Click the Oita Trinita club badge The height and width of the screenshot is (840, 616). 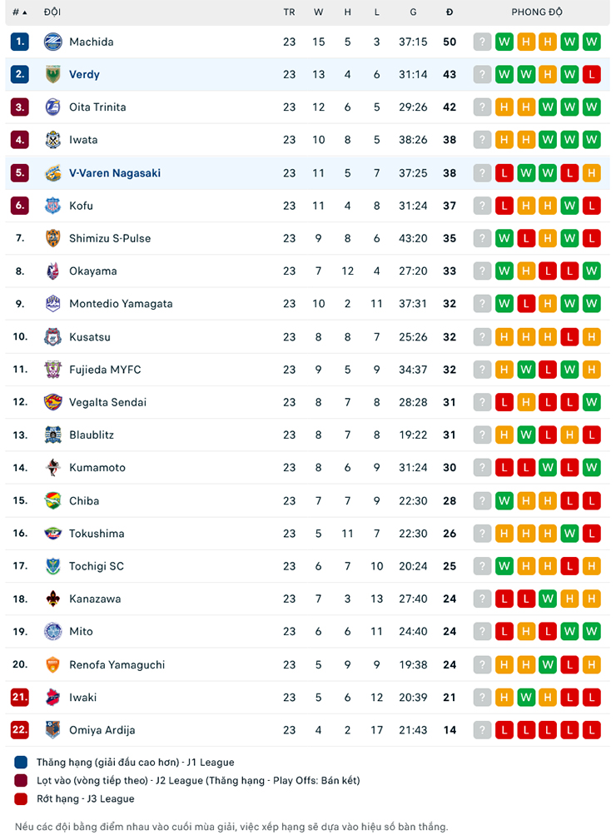[52, 107]
